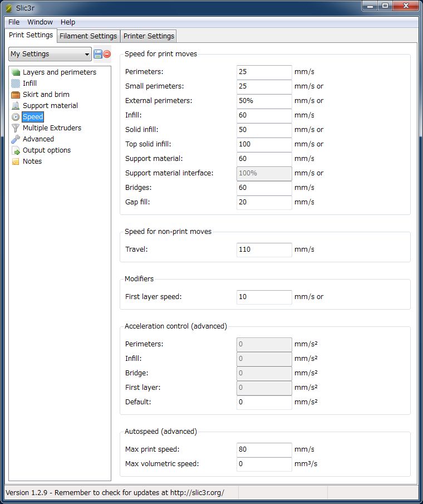Click the disabled Support material interface field

[264, 173]
